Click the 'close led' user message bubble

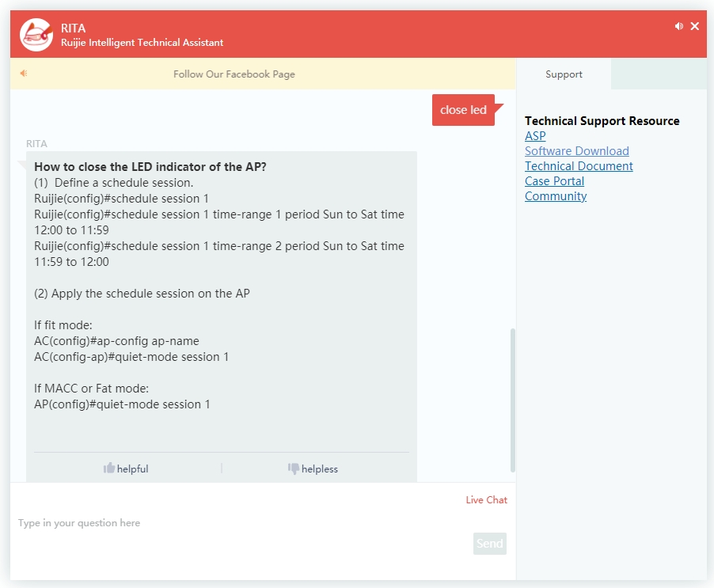click(463, 110)
